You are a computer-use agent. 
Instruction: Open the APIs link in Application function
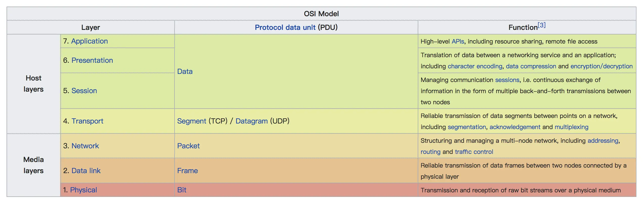pyautogui.click(x=458, y=42)
